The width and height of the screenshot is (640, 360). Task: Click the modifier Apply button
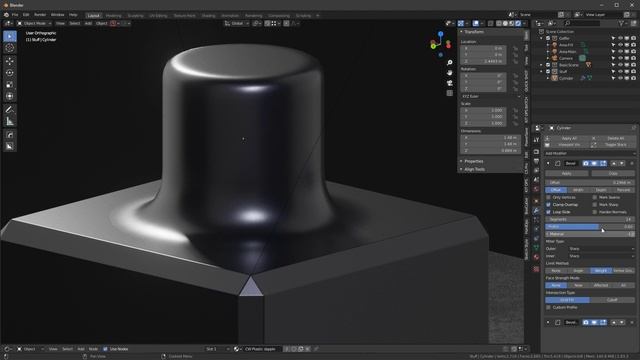tap(567, 173)
